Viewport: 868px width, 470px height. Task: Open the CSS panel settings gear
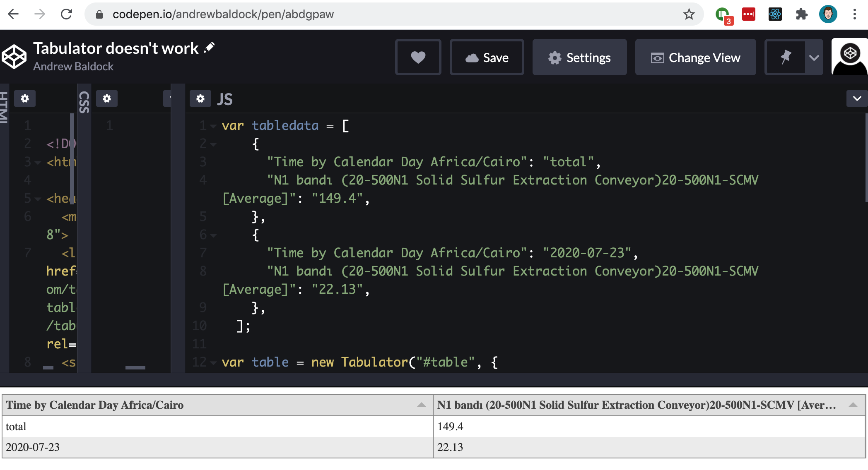pos(107,98)
